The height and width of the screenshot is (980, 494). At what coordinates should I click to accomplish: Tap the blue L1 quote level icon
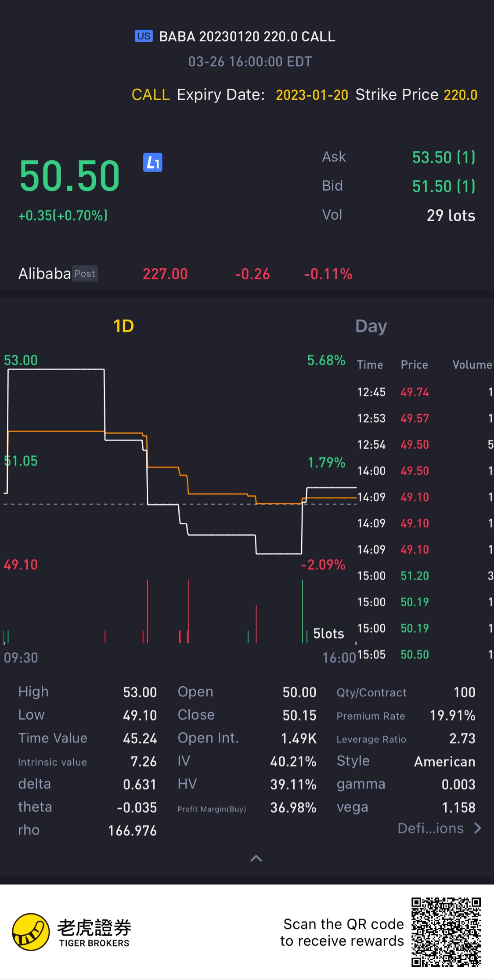coord(153,162)
